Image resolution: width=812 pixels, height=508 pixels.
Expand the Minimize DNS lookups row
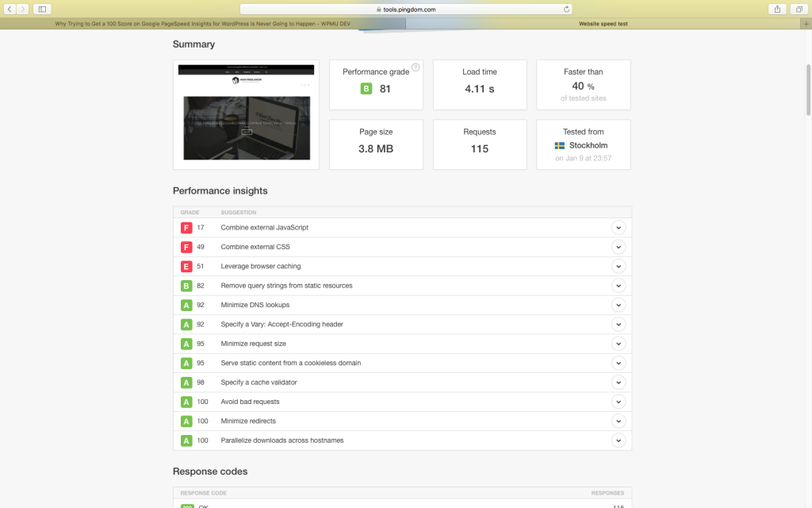click(619, 305)
